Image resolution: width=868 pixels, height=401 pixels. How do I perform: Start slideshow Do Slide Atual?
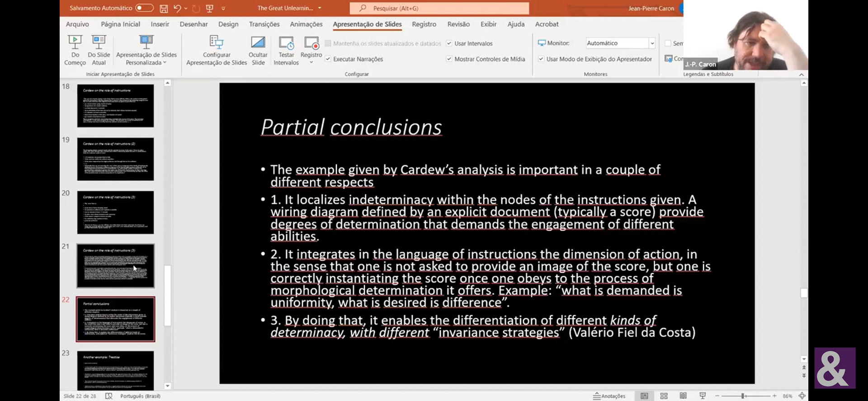pyautogui.click(x=99, y=50)
